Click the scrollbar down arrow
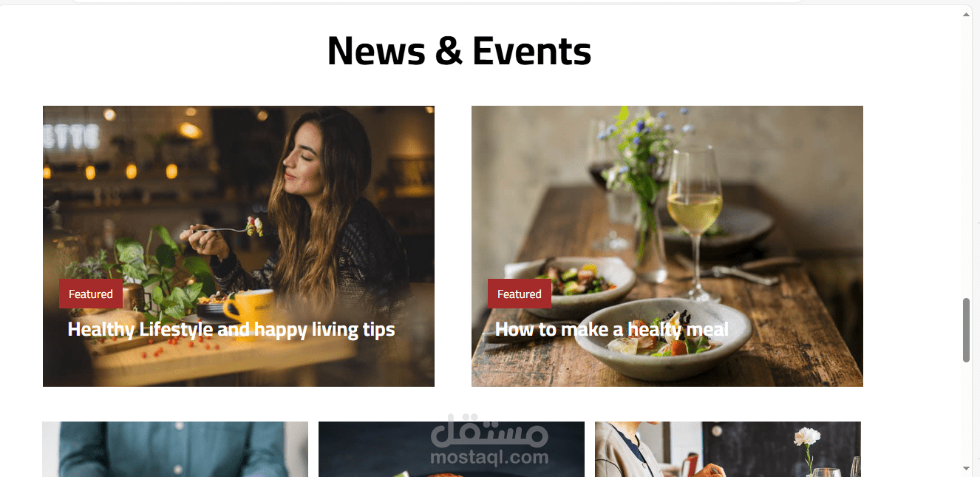This screenshot has width=980, height=477. click(966, 468)
